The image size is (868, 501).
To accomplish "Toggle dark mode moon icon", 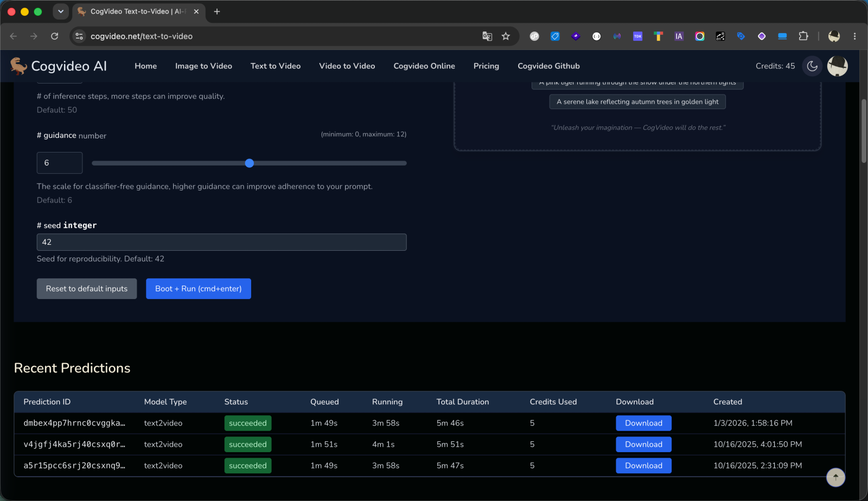I will [x=812, y=66].
